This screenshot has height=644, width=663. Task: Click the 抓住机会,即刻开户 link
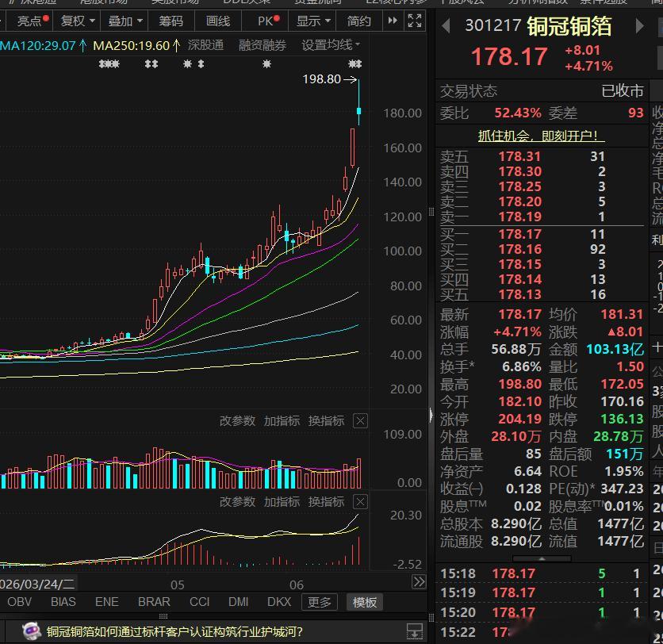[x=541, y=136]
